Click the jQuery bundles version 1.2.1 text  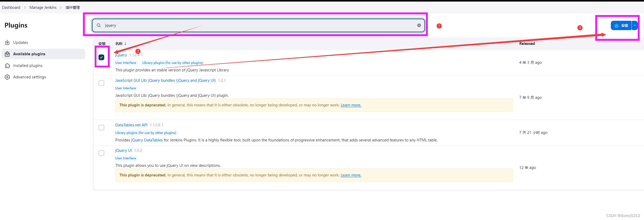(x=222, y=80)
